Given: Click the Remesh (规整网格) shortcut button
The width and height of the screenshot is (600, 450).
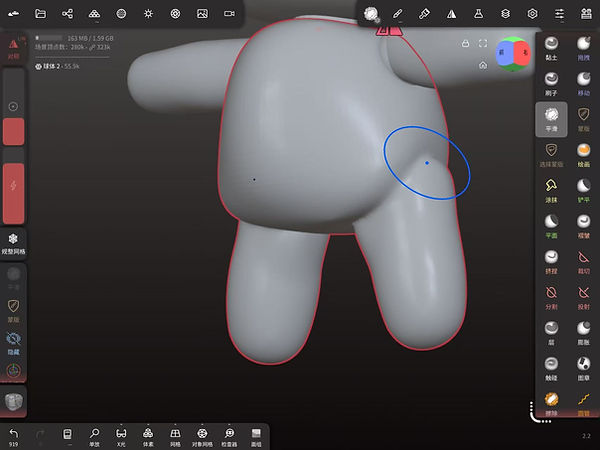Looking at the screenshot, I should tap(13, 244).
